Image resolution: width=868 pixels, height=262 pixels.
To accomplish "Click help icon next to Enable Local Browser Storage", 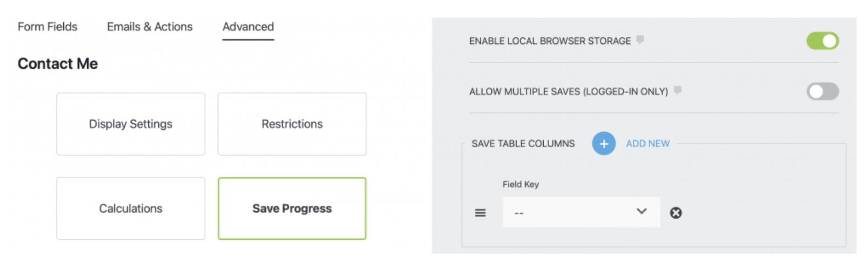I will click(x=640, y=40).
